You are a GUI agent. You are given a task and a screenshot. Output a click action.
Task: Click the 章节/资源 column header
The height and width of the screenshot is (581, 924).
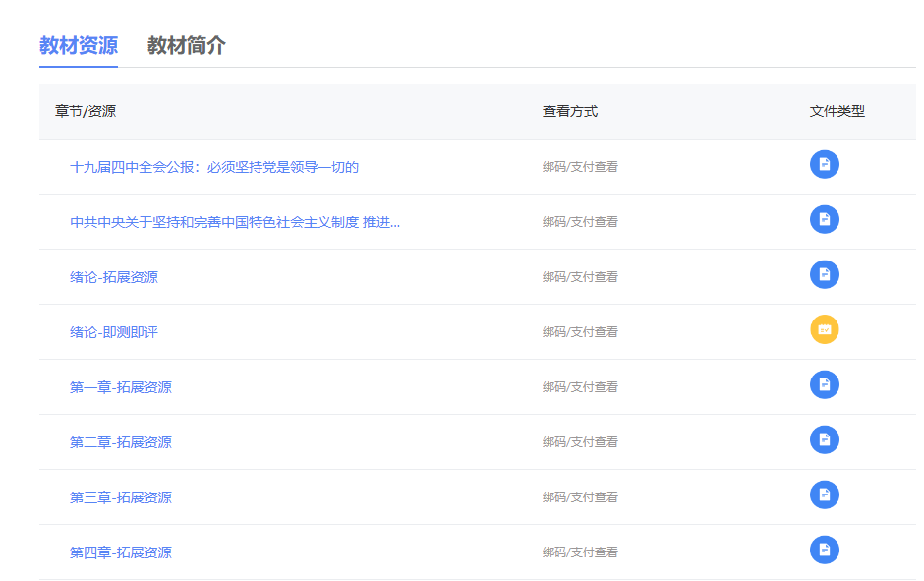click(x=86, y=111)
